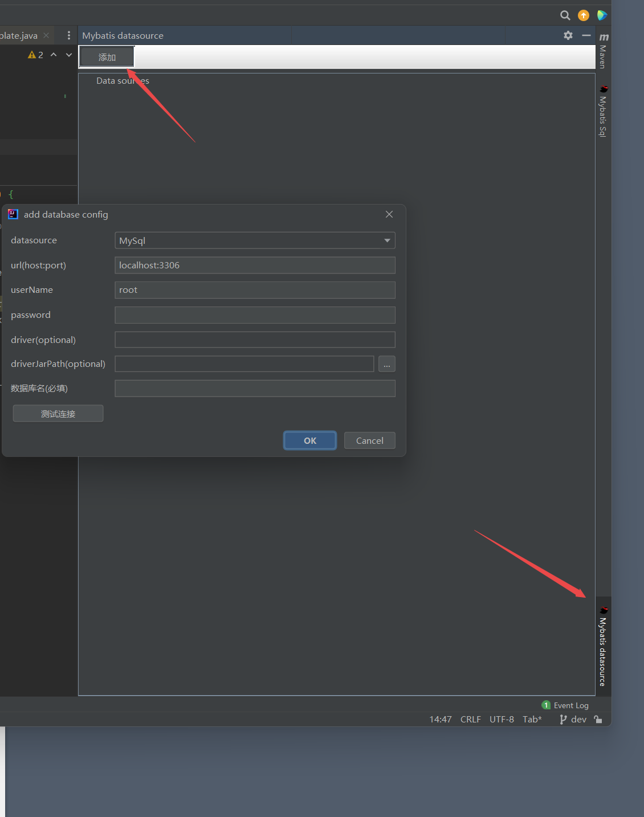The width and height of the screenshot is (644, 817).
Task: Open the Event Log
Action: (x=565, y=705)
